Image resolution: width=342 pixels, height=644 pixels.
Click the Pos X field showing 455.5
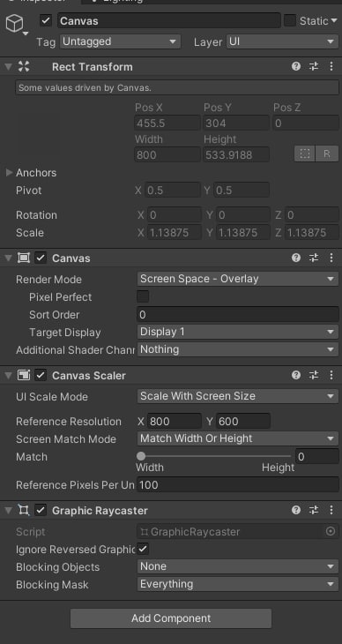[x=167, y=123]
